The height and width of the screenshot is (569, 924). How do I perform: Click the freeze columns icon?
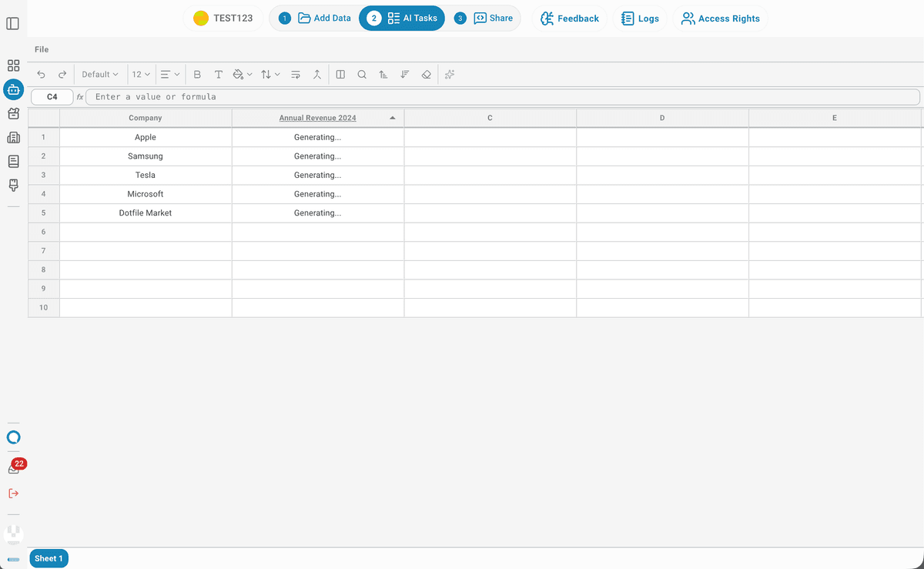340,75
